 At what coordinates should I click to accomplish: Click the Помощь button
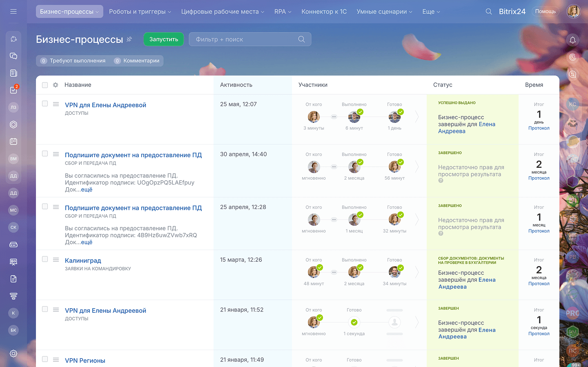tap(546, 11)
